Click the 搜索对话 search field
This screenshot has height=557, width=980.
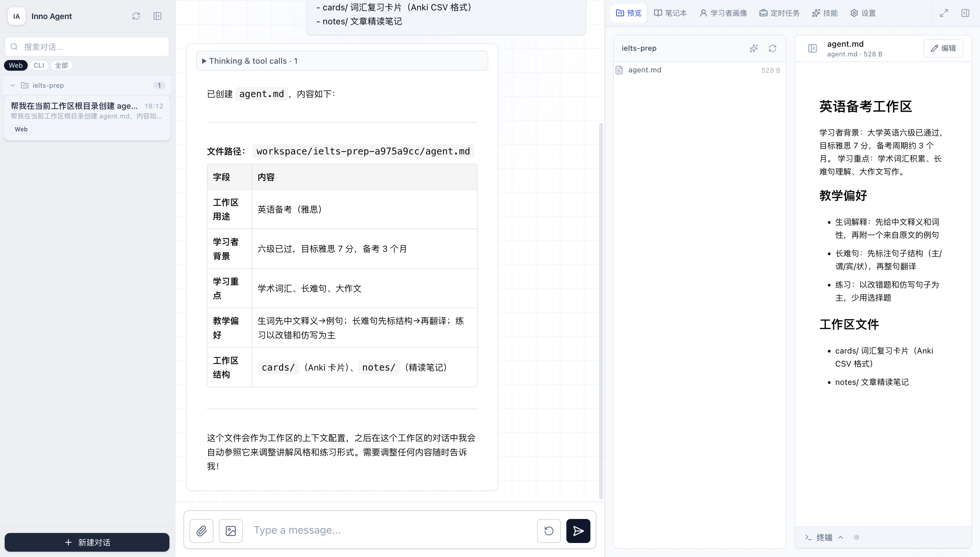[87, 47]
